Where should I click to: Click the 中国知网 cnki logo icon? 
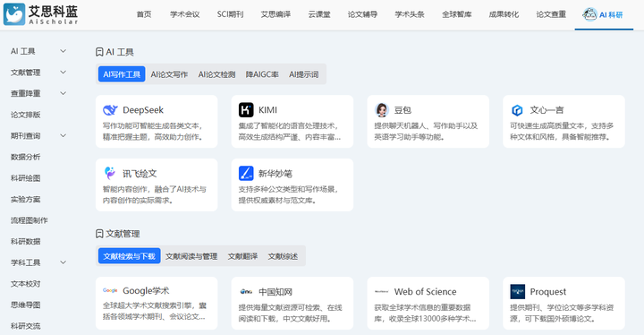point(246,291)
